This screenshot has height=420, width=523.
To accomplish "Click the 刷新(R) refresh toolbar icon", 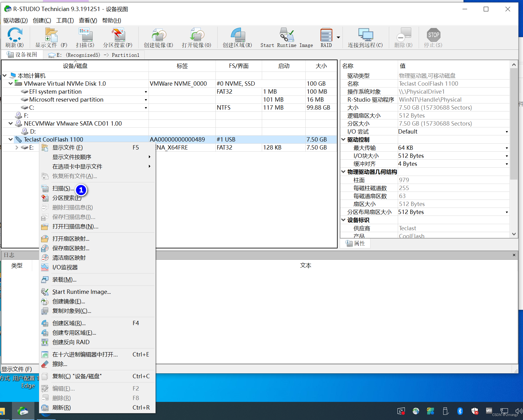I will click(15, 37).
